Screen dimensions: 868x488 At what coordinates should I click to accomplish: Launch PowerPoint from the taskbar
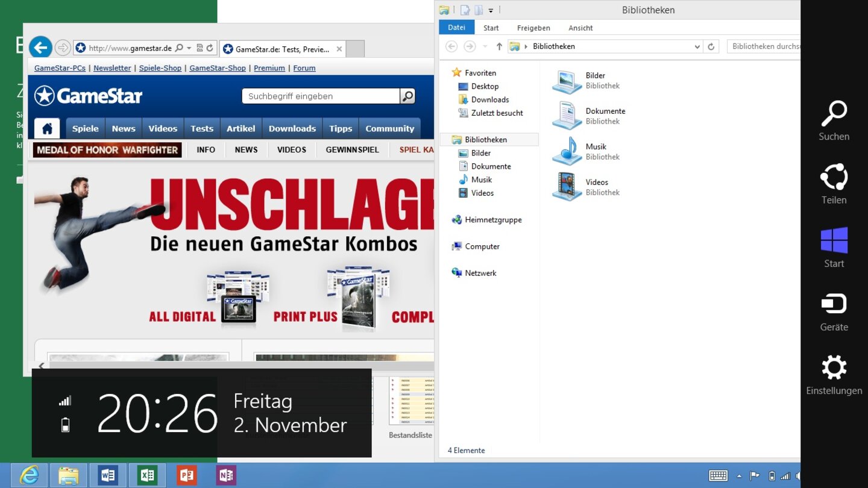186,475
